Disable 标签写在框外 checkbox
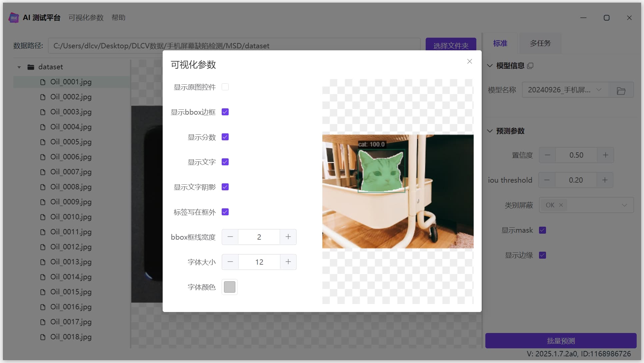Screen dimensions: 644x363 point(225,212)
